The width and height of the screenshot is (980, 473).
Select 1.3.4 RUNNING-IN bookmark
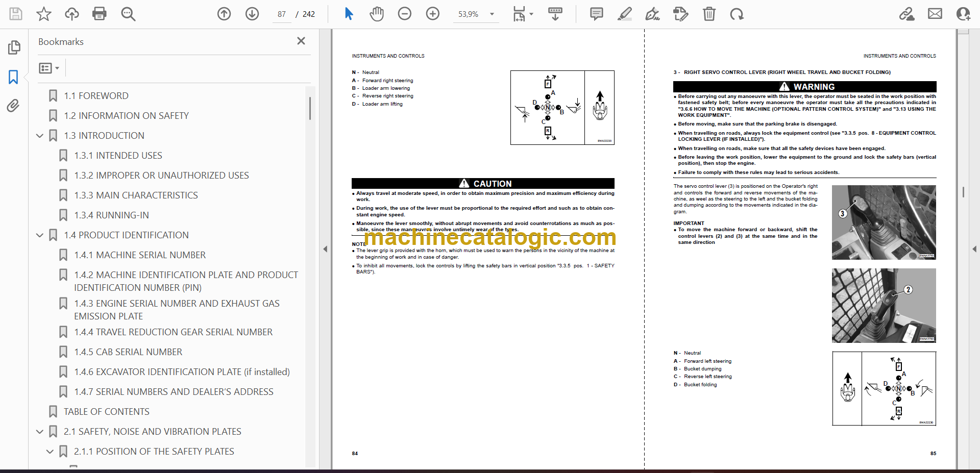[111, 215]
